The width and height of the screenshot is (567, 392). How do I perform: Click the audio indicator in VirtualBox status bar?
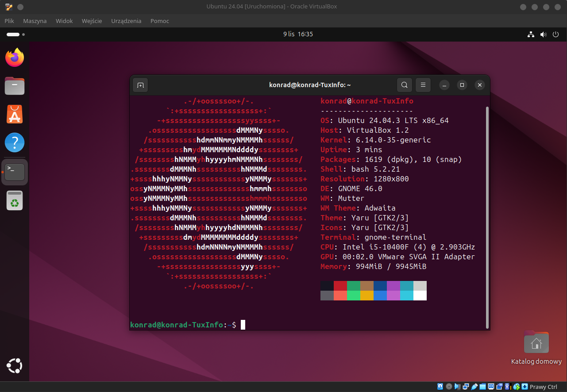pos(457,387)
